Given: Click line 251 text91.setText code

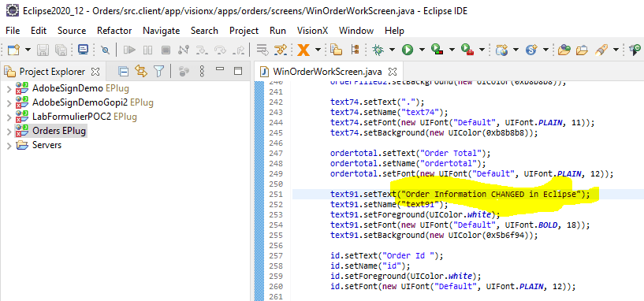Looking at the screenshot, I should [x=460, y=195].
